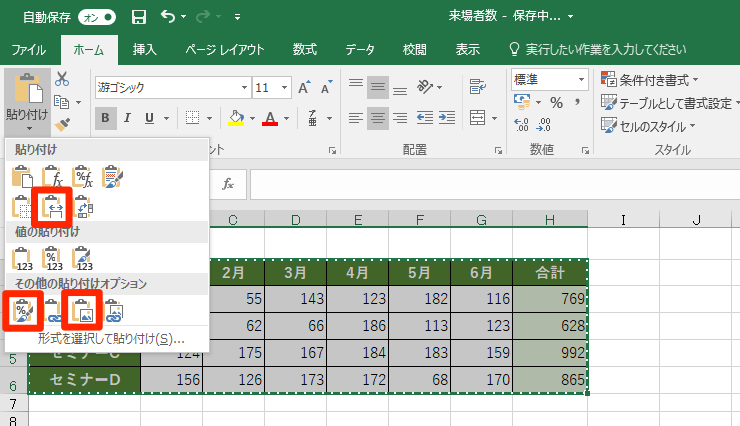740x426 pixels.
Task: Decrease font size with small A
Action: tap(326, 88)
